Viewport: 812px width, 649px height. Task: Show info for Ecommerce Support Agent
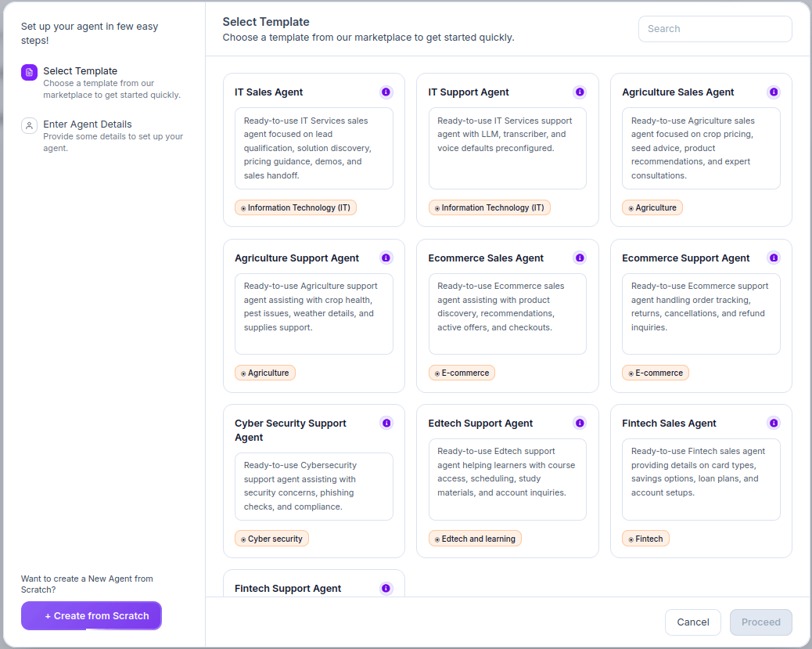tap(773, 258)
